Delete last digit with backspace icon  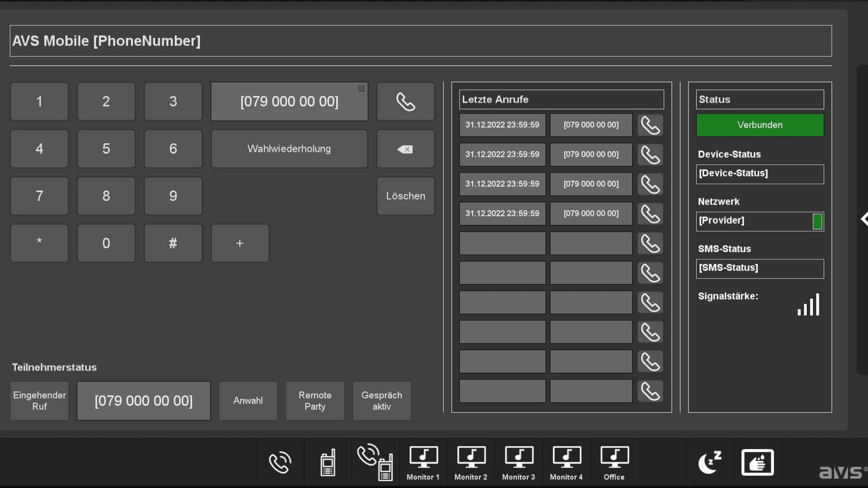(406, 149)
